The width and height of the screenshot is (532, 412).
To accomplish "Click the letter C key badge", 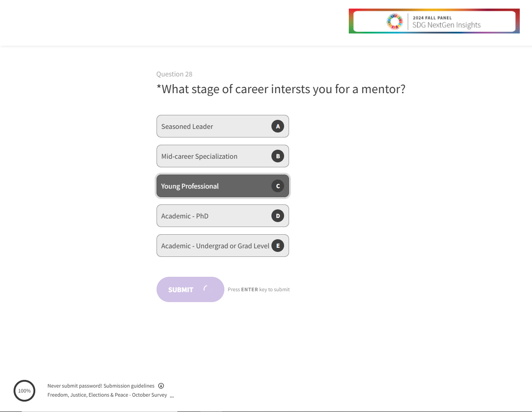I will point(278,186).
